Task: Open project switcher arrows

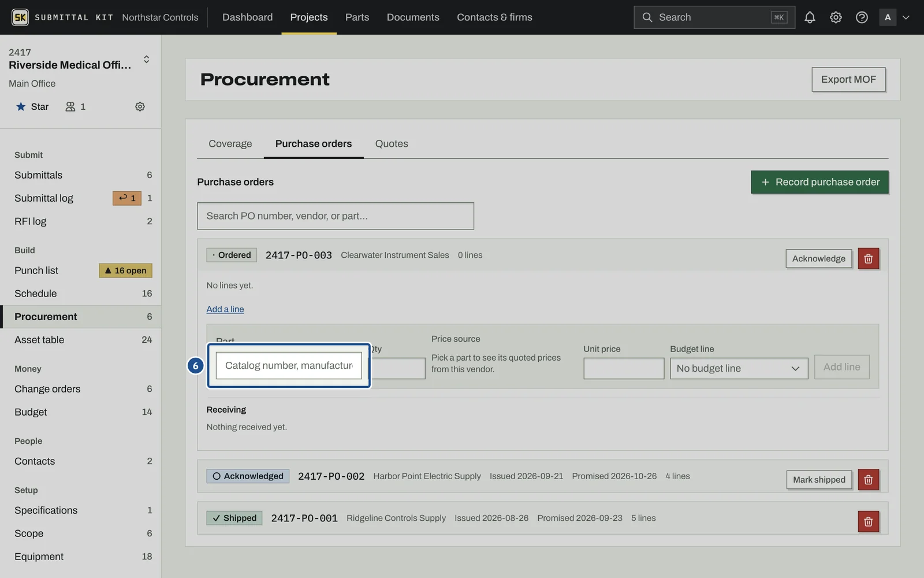Action: click(x=146, y=59)
